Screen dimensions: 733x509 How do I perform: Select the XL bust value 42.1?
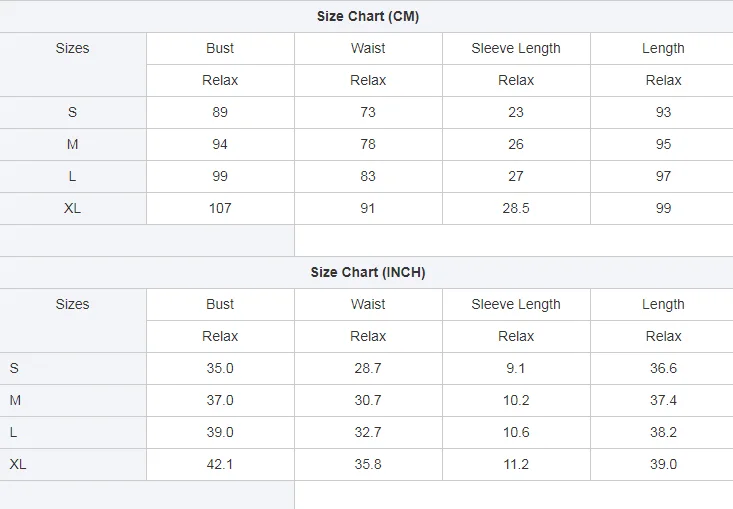(220, 464)
